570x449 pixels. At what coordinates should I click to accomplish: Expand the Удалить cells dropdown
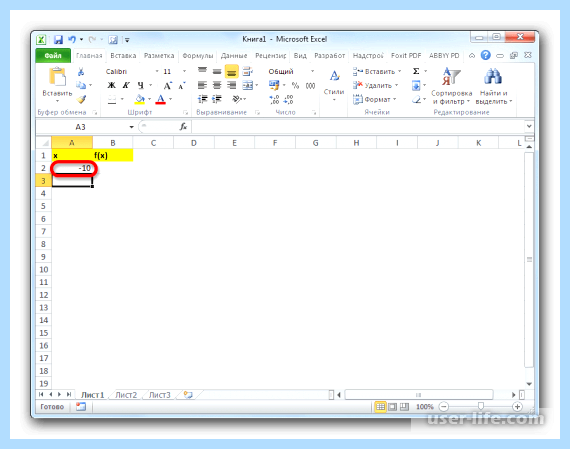(397, 85)
